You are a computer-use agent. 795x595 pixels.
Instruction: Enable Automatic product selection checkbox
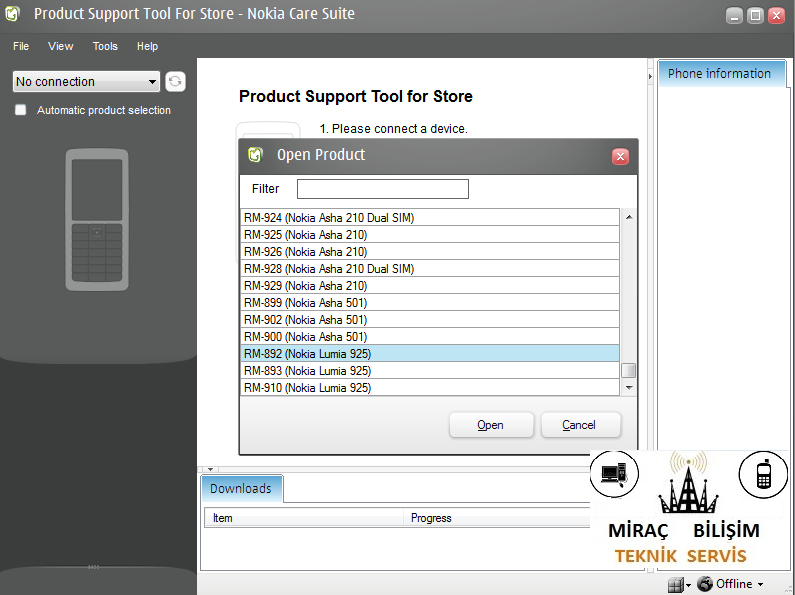tap(20, 110)
